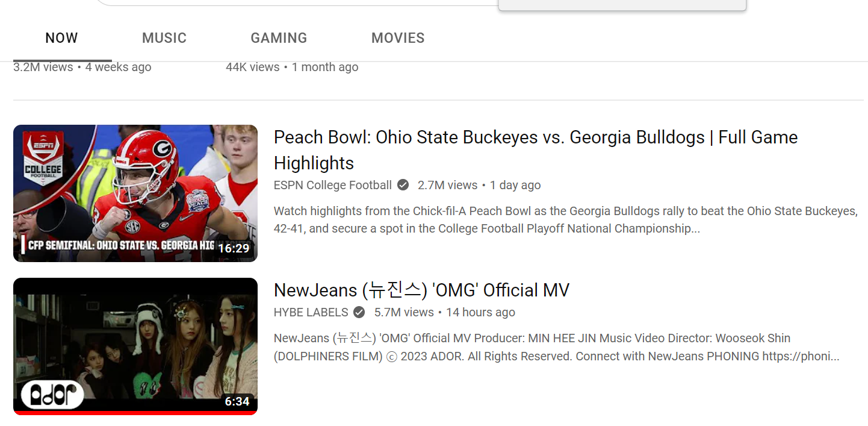Click the 44K views 1 month ago metadata
The height and width of the screenshot is (426, 868).
[x=292, y=67]
